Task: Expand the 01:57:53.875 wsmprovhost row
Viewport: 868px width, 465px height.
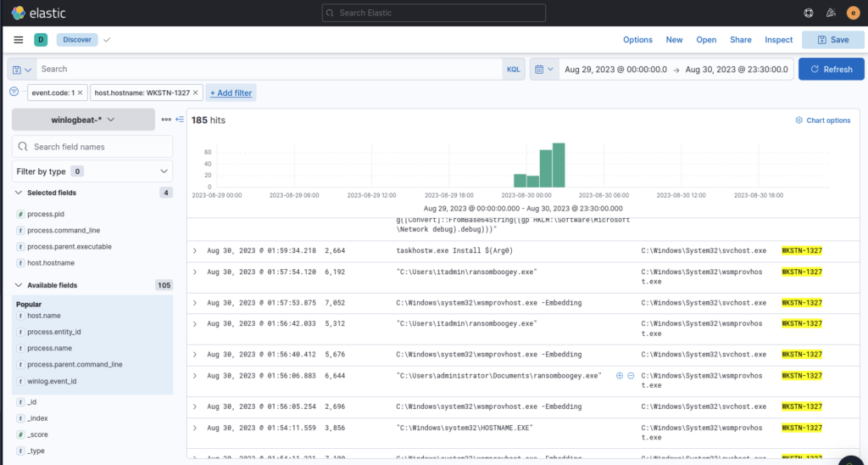Action: (195, 303)
